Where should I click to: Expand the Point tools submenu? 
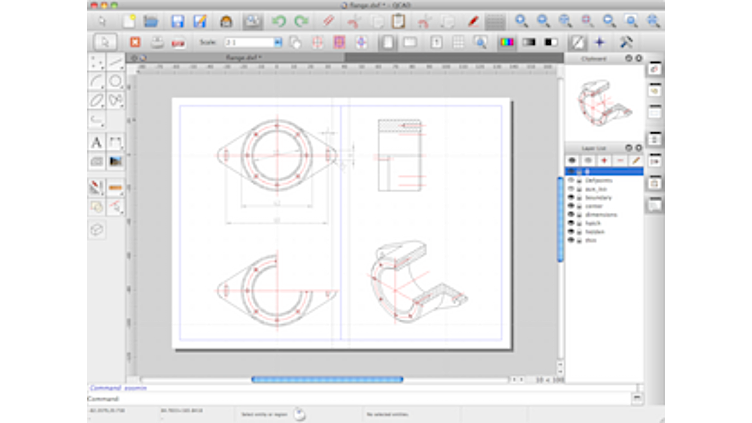coord(97,62)
